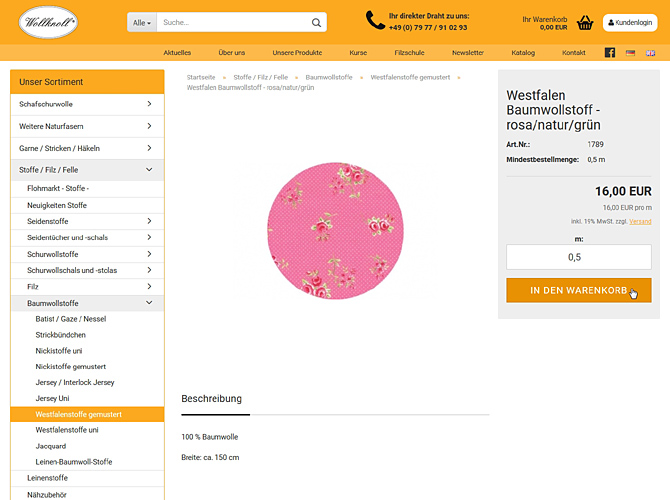Open Neuigkeiten Stoffe category
The width and height of the screenshot is (670, 500).
pyautogui.click(x=87, y=205)
